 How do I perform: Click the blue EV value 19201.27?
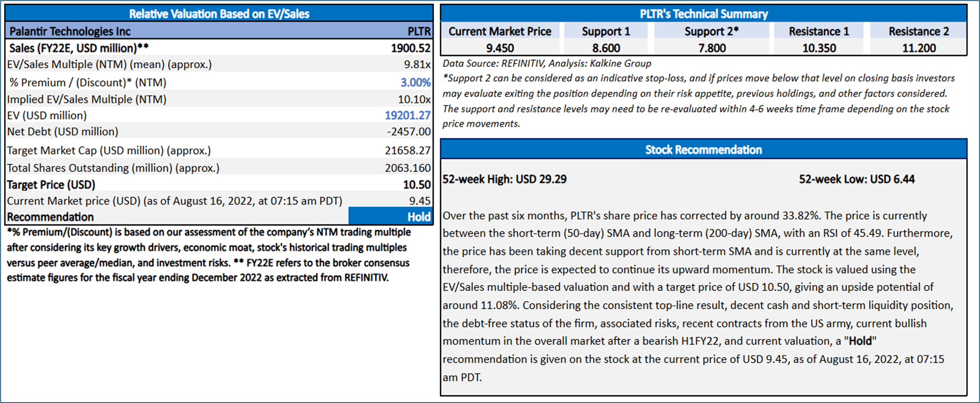[x=407, y=115]
